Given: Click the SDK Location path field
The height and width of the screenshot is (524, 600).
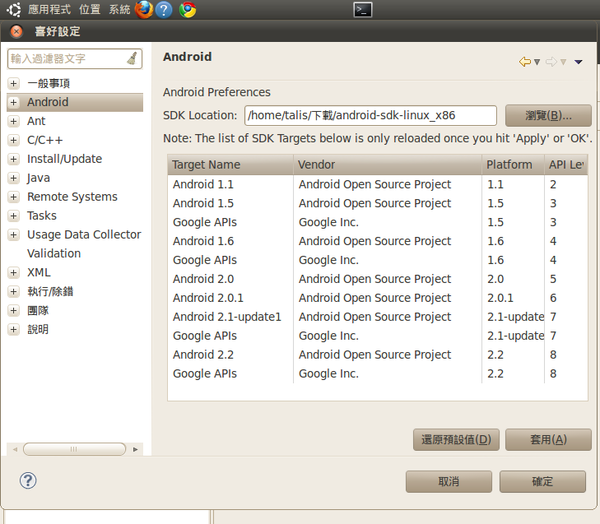Looking at the screenshot, I should [x=370, y=115].
